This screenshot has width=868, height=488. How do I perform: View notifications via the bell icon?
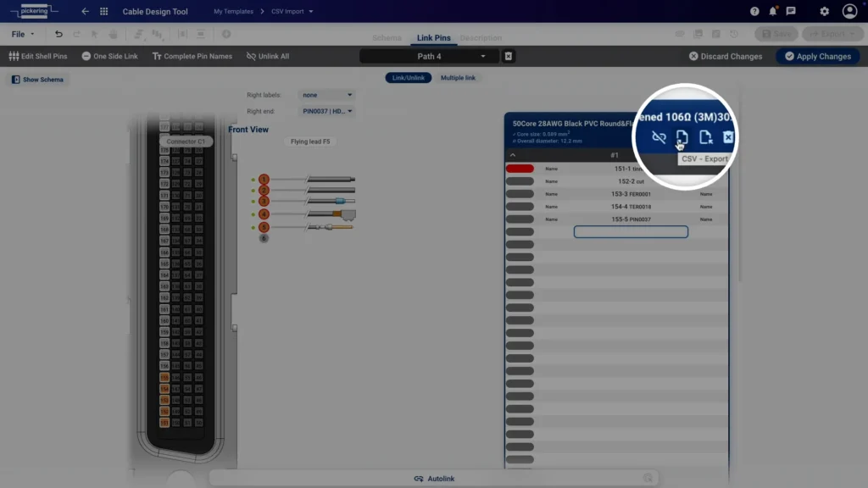[x=773, y=11]
